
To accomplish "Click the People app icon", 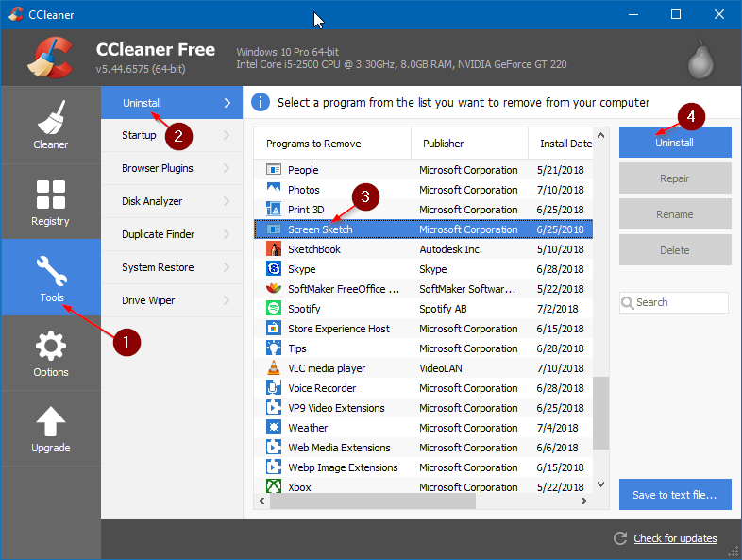I will (274, 169).
